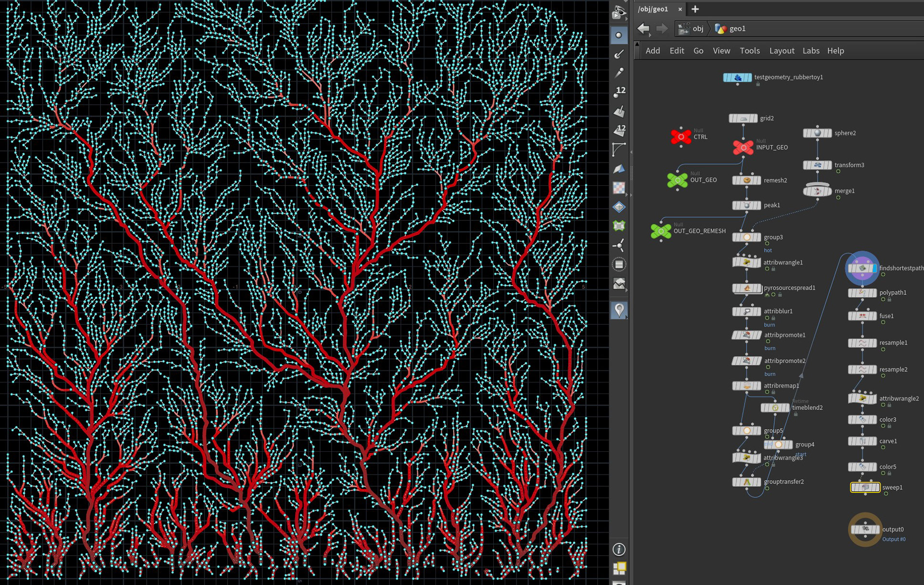
Task: Open the sunglasses render view dropdown
Action: [619, 13]
